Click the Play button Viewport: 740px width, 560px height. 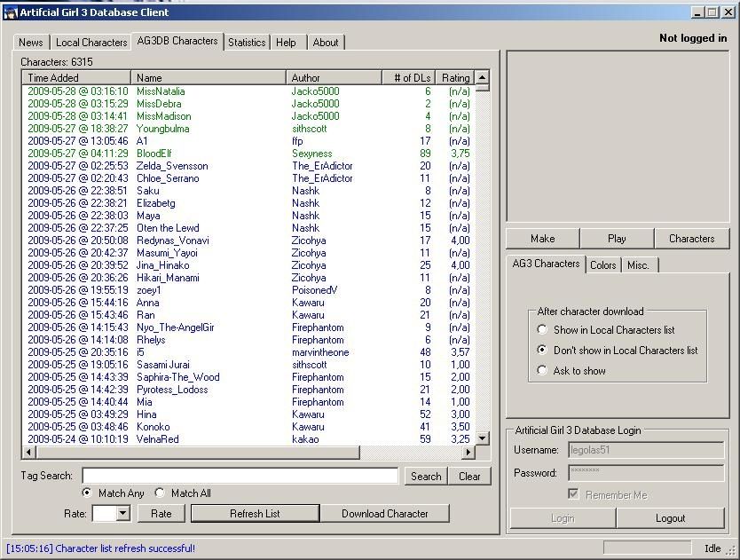click(617, 239)
